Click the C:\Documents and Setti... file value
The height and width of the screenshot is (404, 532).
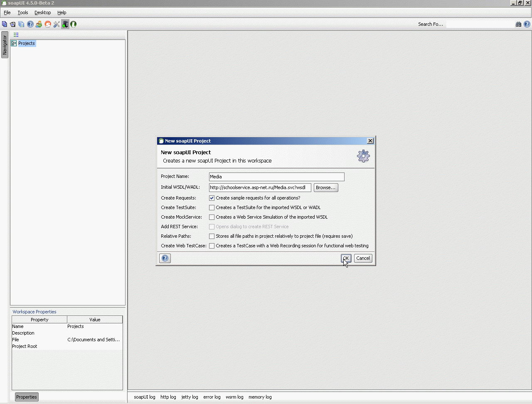point(94,340)
